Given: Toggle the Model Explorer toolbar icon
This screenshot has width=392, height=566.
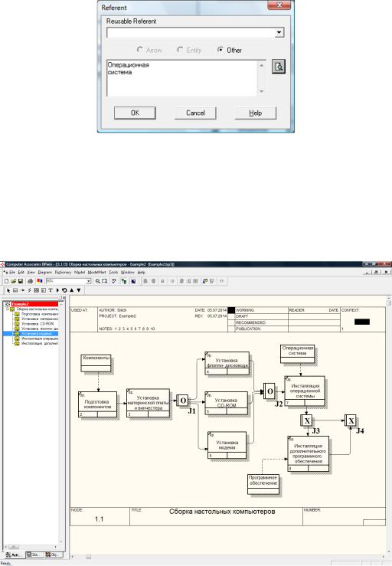Looking at the screenshot, I should click(124, 281).
